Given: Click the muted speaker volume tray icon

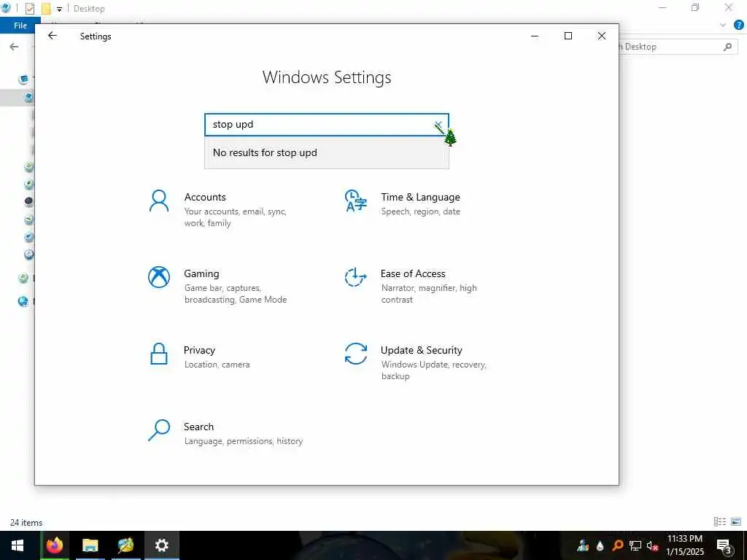Looking at the screenshot, I should [652, 545].
